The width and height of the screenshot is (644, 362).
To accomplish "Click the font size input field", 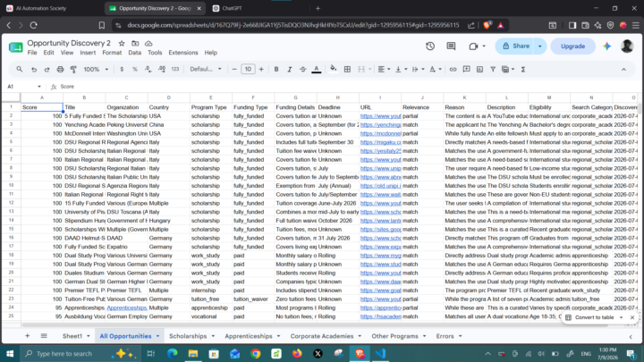I will (248, 69).
